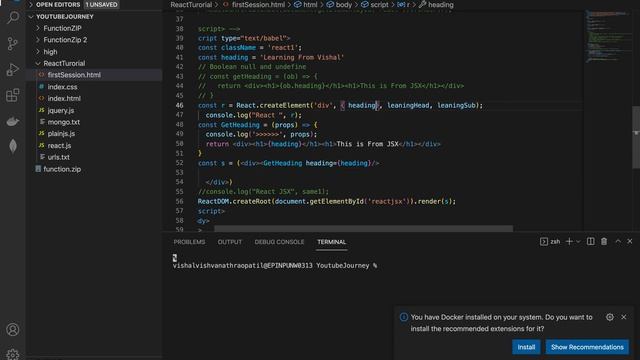Open plainjs.js file
The height and width of the screenshot is (360, 640).
click(x=61, y=133)
